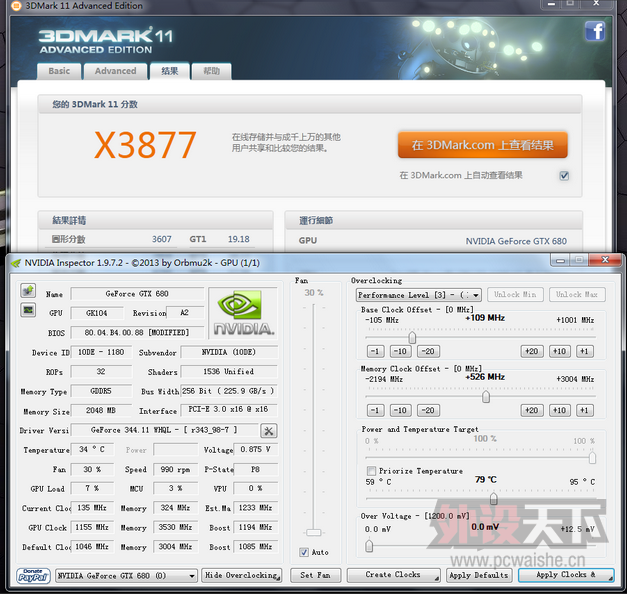Click the Shaders 1536 Unified field
Image resolution: width=627 pixels, height=594 pixels.
click(229, 372)
